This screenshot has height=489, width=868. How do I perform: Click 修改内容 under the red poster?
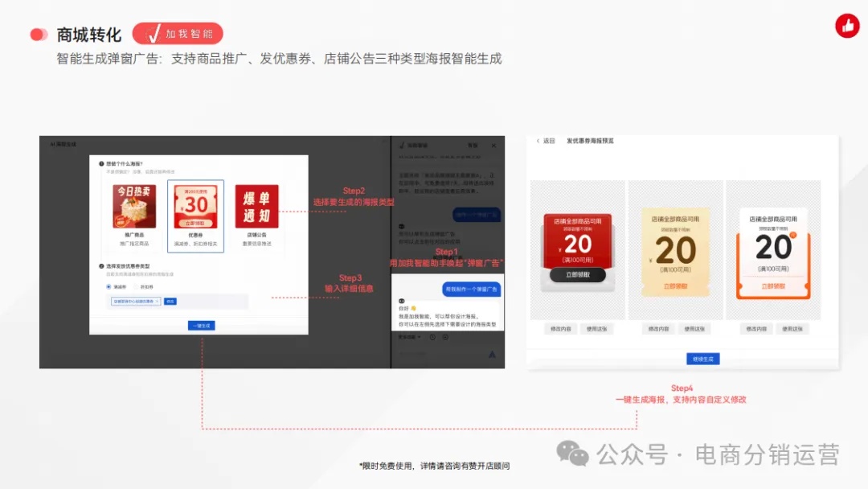(x=561, y=329)
